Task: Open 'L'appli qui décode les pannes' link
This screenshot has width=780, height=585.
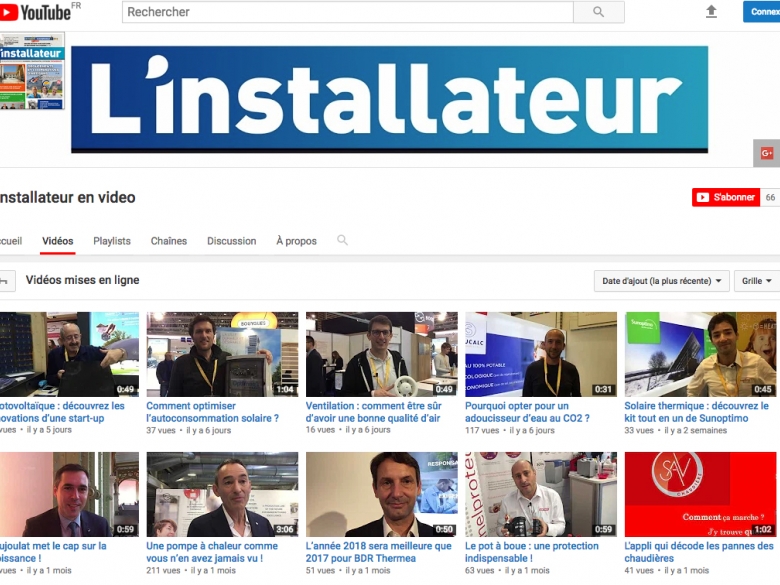Action: pos(699,552)
